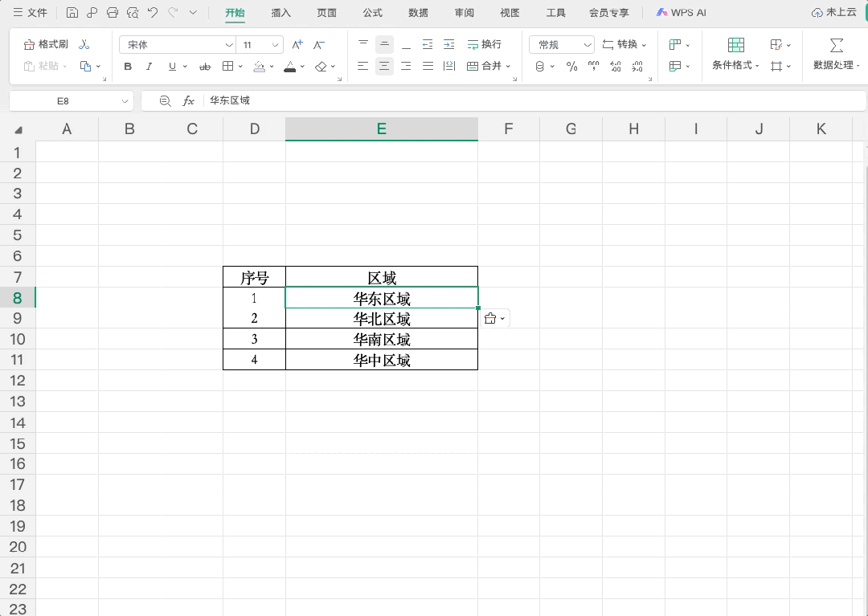Click the Save icon in quick toolbar
This screenshot has width=868, height=616.
(x=72, y=12)
